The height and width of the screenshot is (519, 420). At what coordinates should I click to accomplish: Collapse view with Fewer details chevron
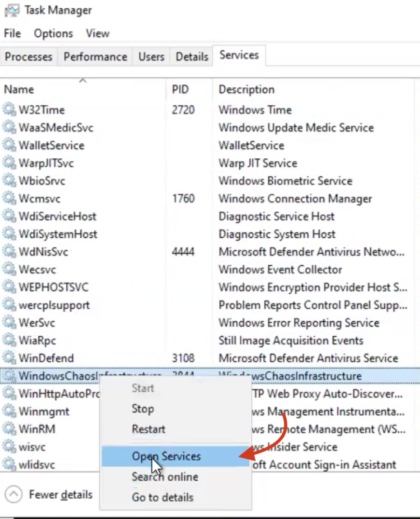tap(15, 495)
